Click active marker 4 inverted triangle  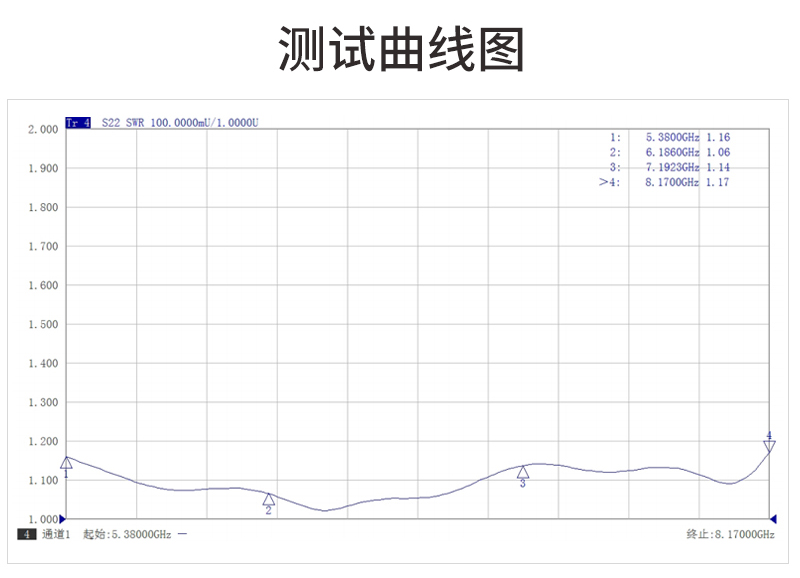click(x=769, y=446)
